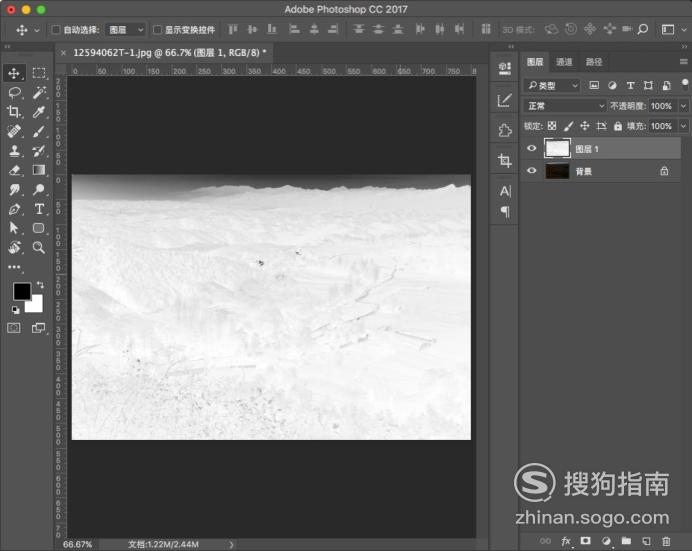Open the Layers panel menu
Image resolution: width=692 pixels, height=551 pixels.
click(x=684, y=62)
